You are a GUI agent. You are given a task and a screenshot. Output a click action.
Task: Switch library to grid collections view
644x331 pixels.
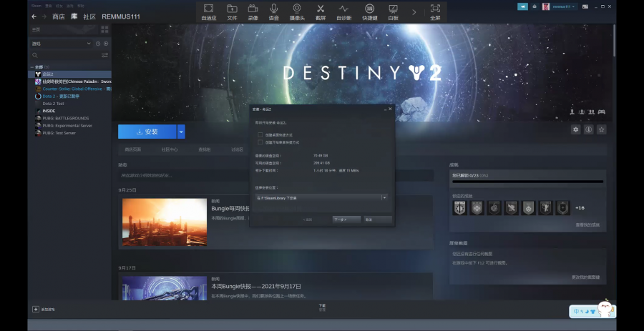point(104,29)
